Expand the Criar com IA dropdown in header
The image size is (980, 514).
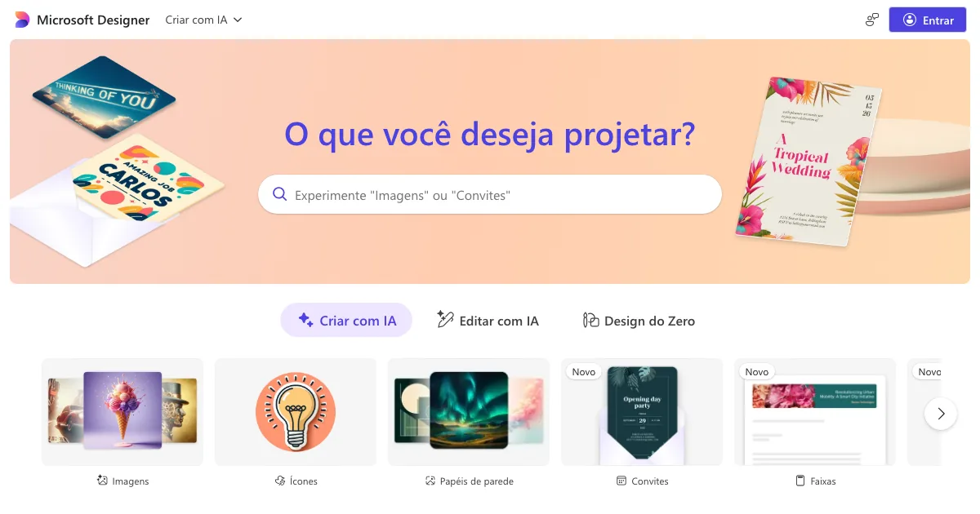pyautogui.click(x=203, y=20)
